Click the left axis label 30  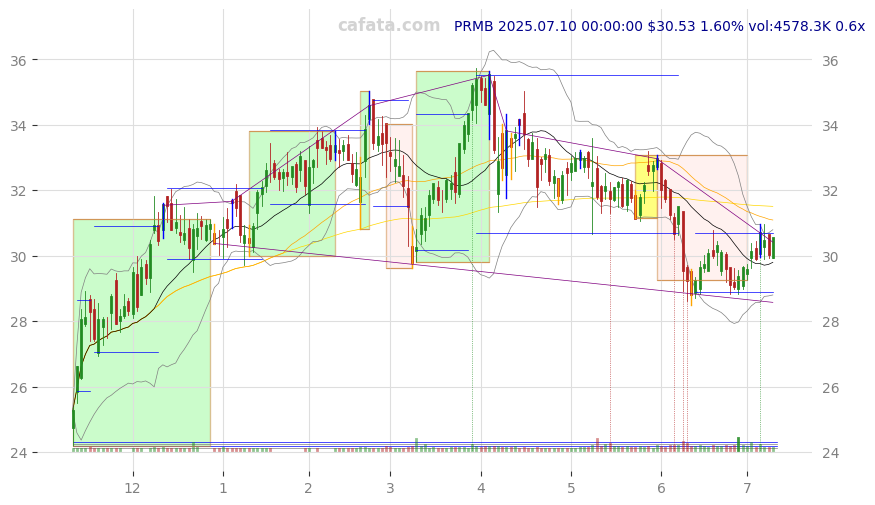pos(18,257)
